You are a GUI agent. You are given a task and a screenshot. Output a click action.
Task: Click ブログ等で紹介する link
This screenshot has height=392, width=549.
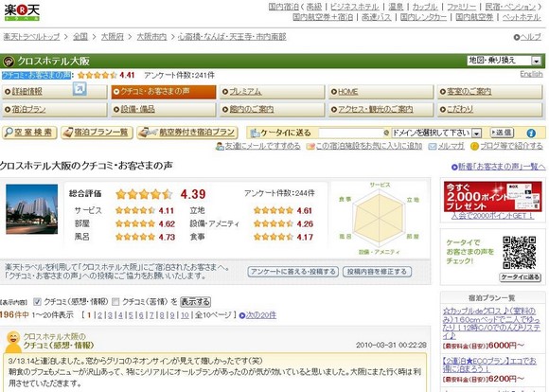[x=511, y=146]
